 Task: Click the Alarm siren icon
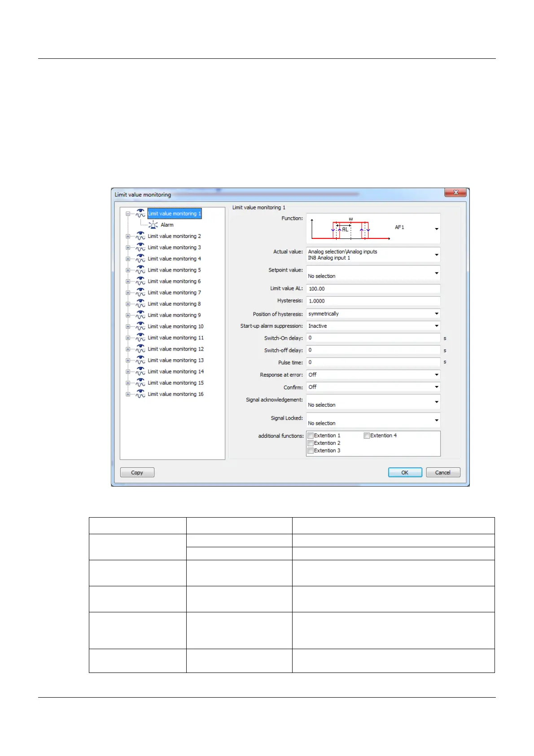153,224
